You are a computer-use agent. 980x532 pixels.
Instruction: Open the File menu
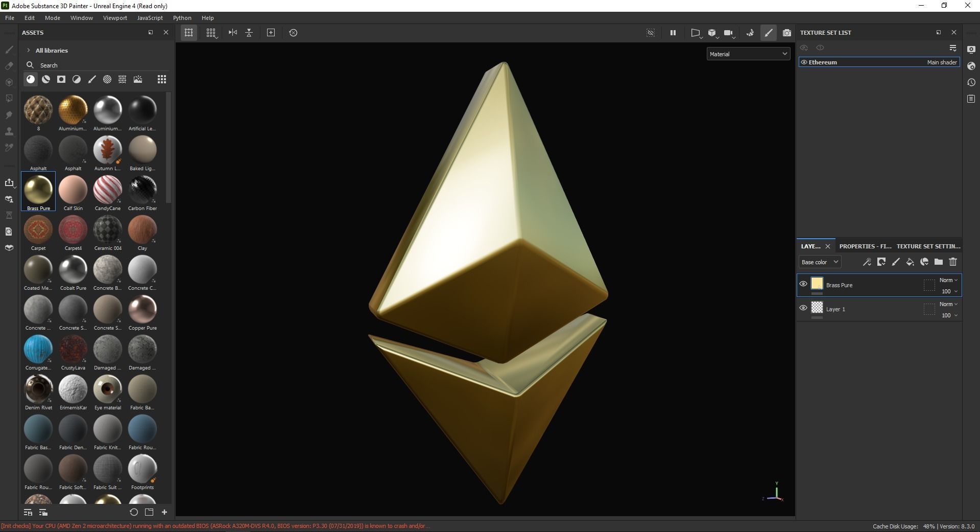point(10,18)
